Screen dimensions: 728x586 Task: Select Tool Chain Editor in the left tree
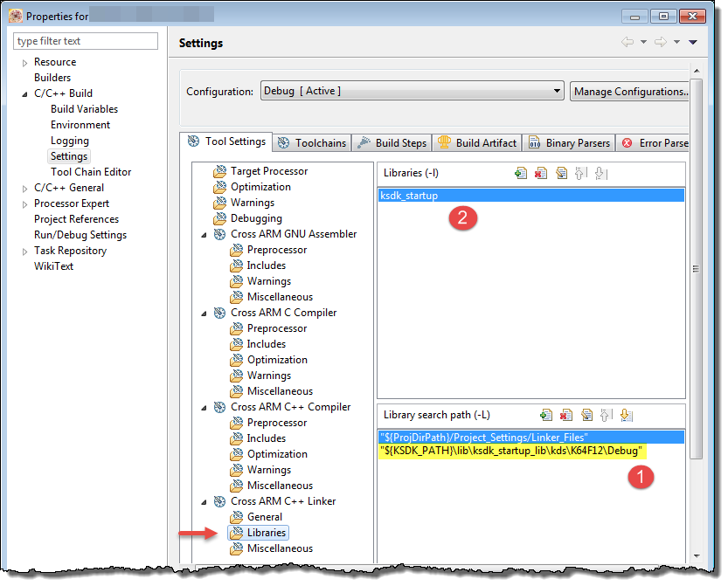91,172
